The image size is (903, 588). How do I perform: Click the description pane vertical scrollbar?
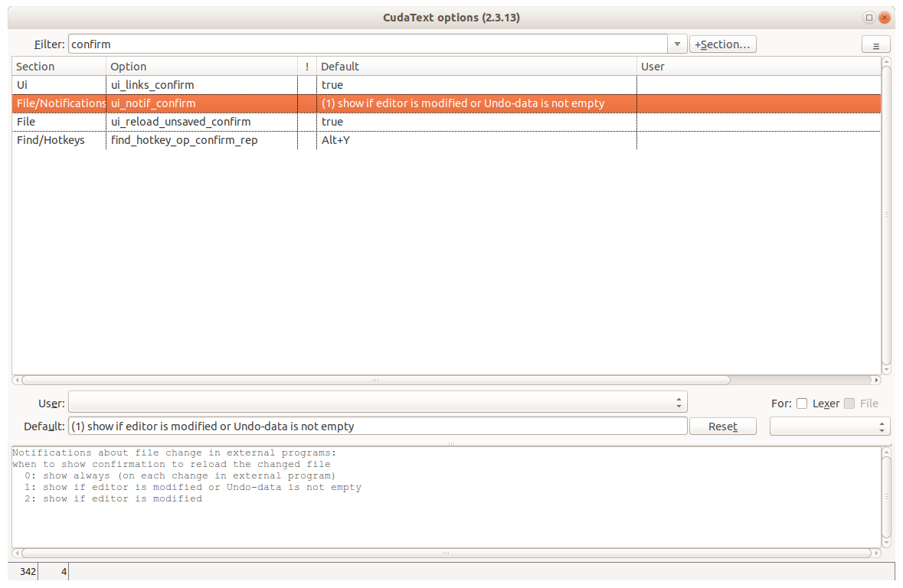[x=886, y=496]
